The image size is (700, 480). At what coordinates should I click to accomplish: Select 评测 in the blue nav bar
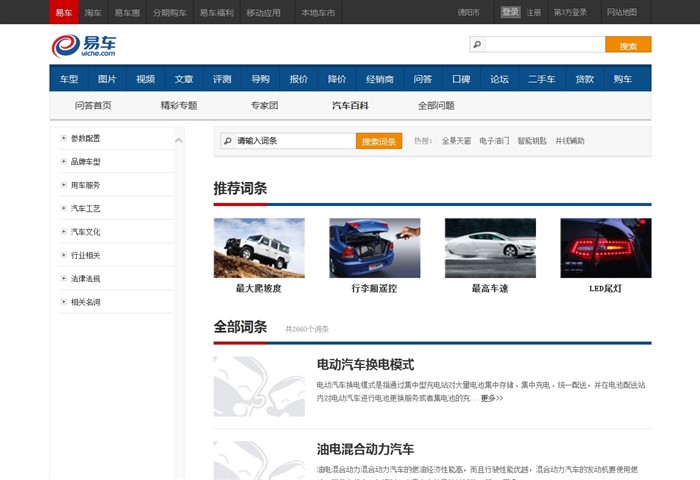click(222, 79)
